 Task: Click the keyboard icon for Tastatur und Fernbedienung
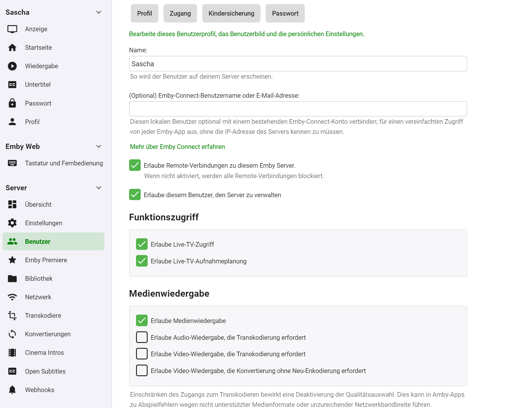(12, 163)
